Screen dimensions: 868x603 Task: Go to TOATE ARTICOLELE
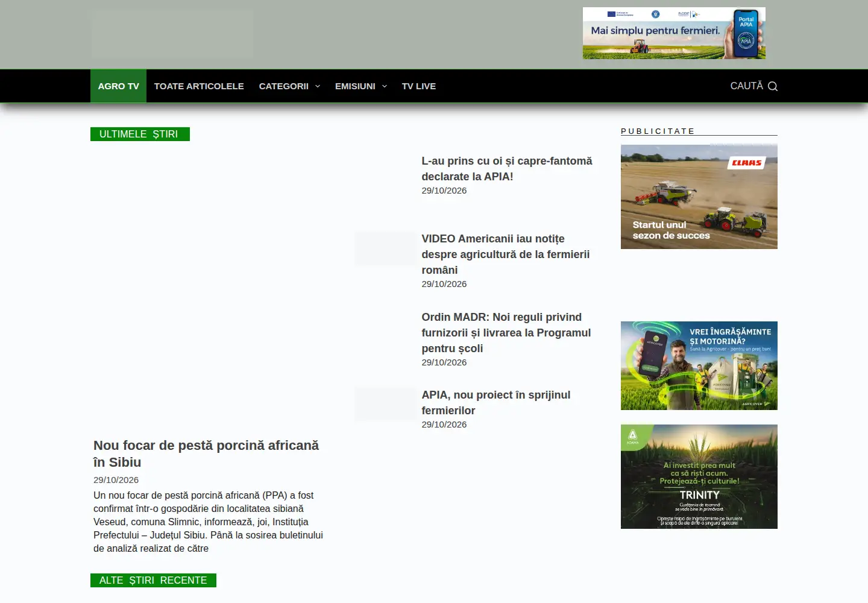pos(199,86)
